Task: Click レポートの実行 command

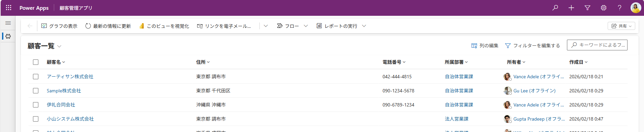Action: pyautogui.click(x=337, y=26)
